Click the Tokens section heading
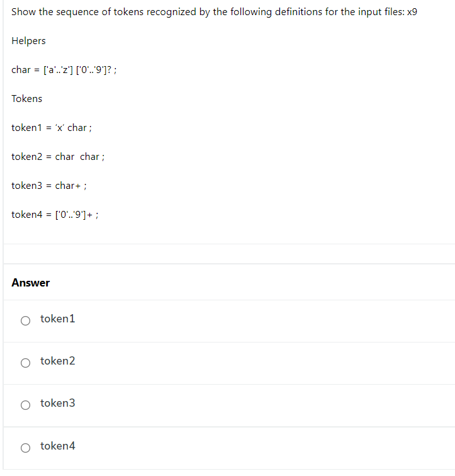Screen dimensions: 455x476 (26, 99)
